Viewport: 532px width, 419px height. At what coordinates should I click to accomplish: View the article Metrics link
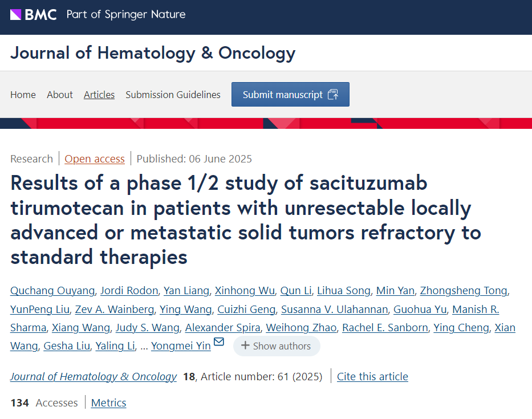coord(108,402)
